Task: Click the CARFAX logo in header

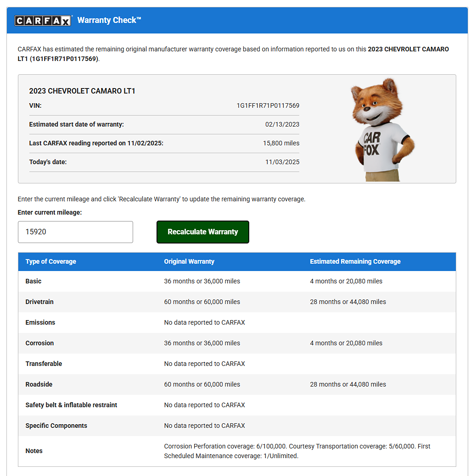Action: [43, 21]
